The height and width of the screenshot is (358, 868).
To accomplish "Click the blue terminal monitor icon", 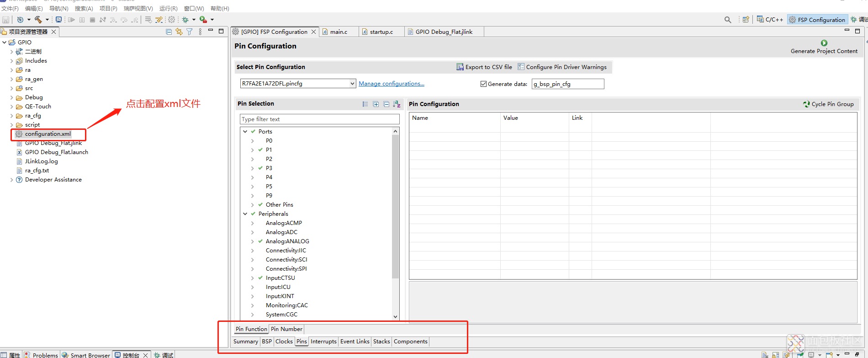I will coord(58,20).
